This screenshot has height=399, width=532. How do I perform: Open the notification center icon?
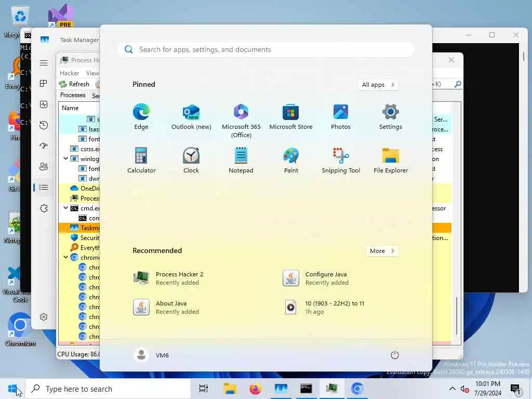(516, 389)
